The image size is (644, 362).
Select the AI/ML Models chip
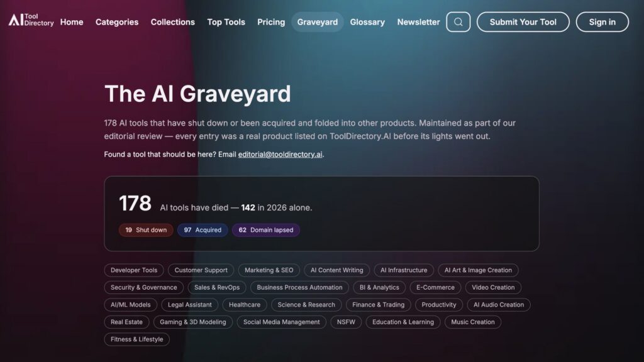(131, 305)
